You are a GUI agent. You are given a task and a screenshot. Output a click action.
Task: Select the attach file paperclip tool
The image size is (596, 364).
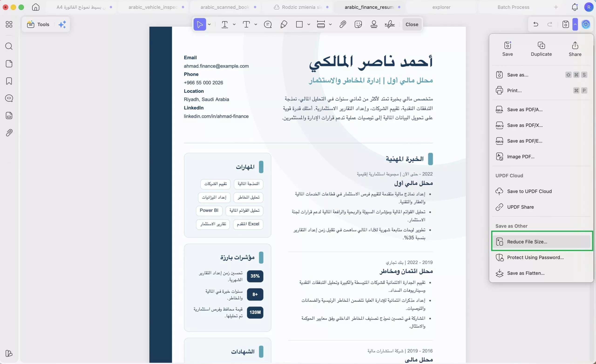pos(342,24)
